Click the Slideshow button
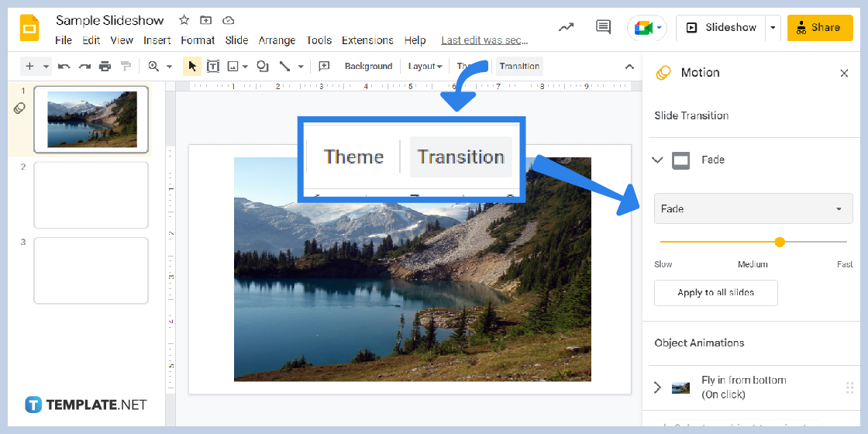The image size is (868, 434). click(721, 28)
